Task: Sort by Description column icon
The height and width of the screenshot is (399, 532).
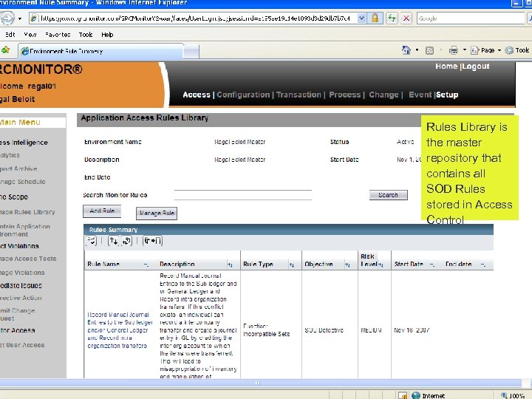Action: click(x=230, y=265)
